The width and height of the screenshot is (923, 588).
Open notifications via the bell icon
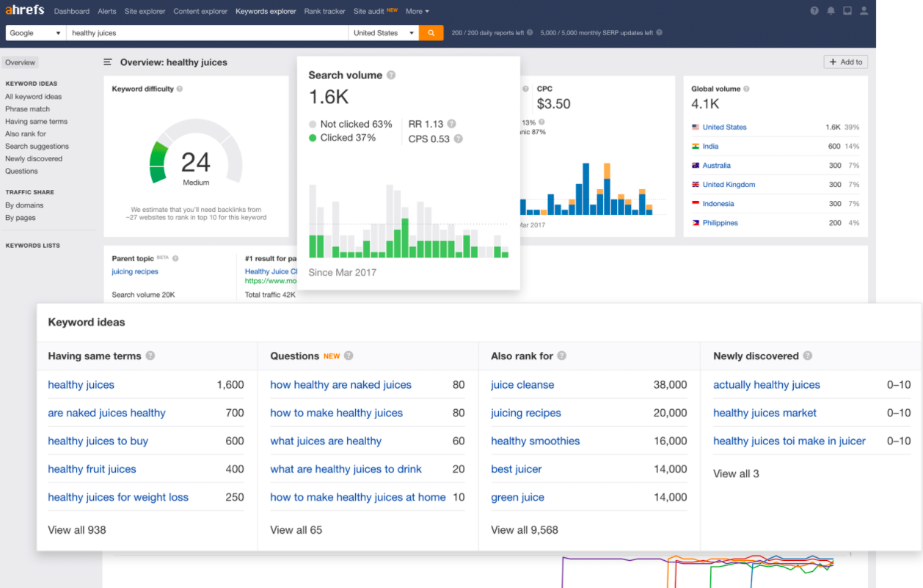[x=830, y=10]
